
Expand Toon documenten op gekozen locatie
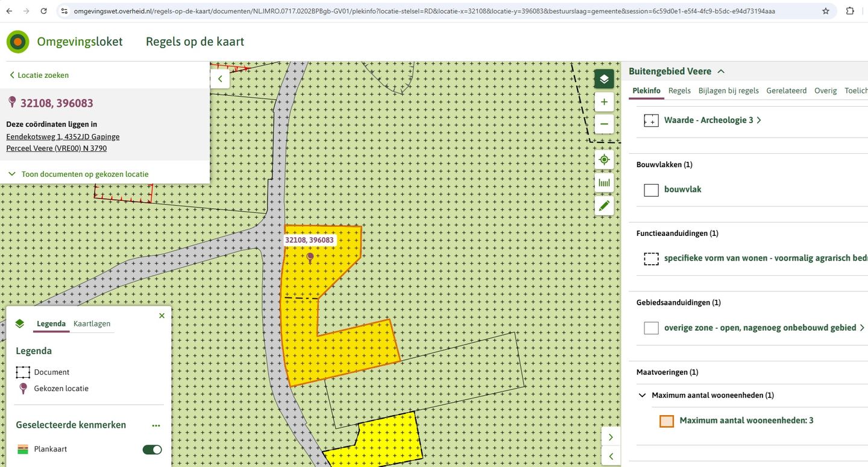(78, 174)
